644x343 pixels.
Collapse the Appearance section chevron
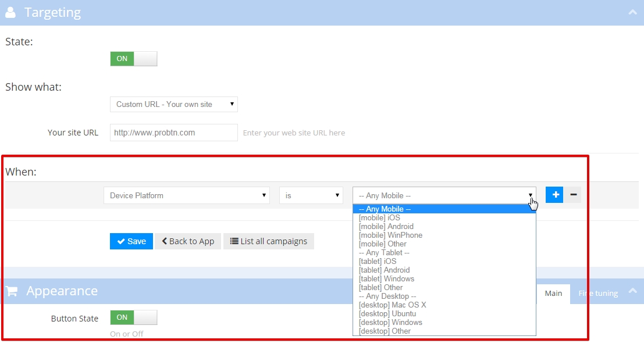click(x=632, y=293)
